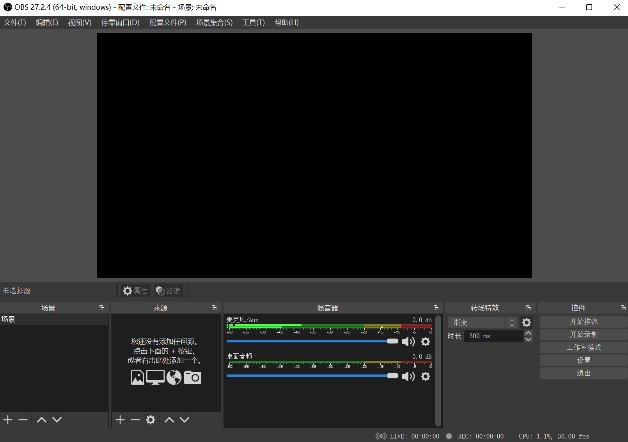Open the 停靠窗口(D) Docks menu
The width and height of the screenshot is (628, 442).
(x=120, y=22)
